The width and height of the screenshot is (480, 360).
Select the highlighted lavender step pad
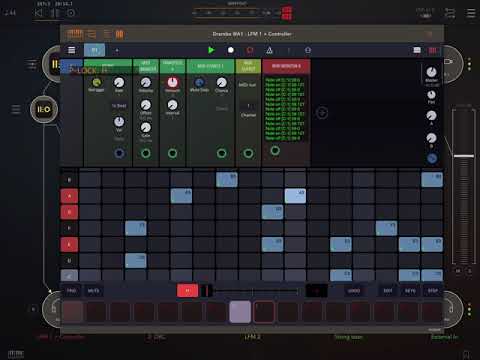[240, 312]
